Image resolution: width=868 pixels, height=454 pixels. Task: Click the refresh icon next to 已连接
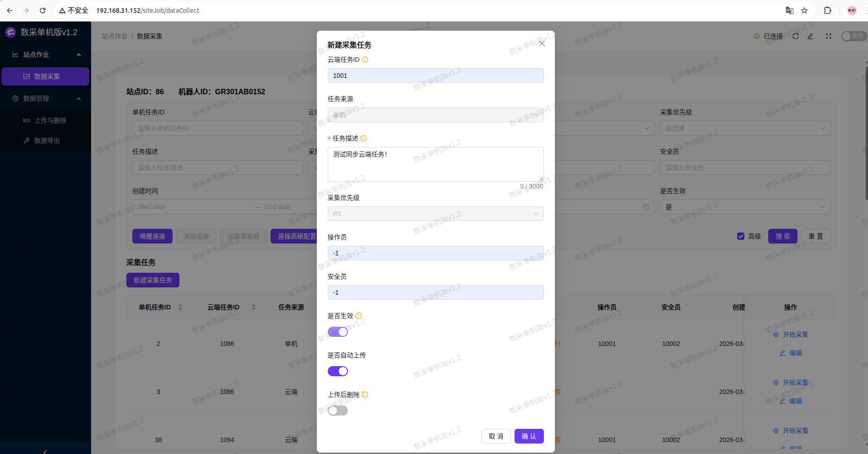coord(796,36)
